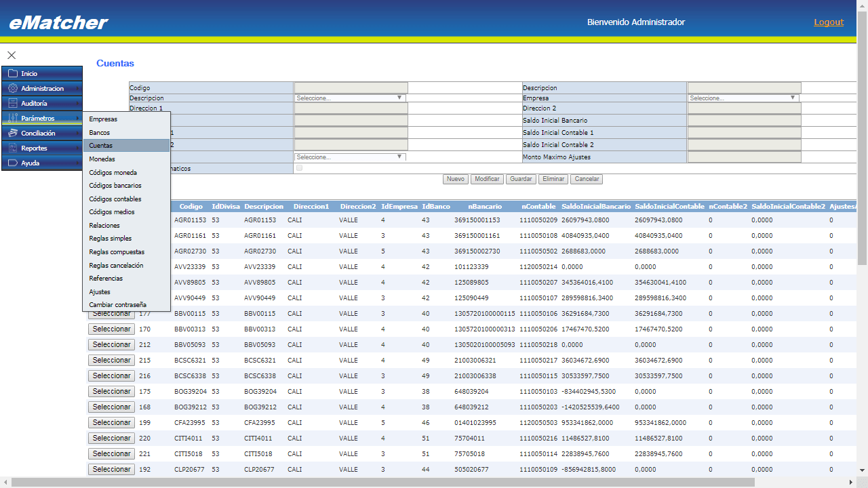The width and height of the screenshot is (868, 488).
Task: Click the Administracion gear icon
Action: point(12,88)
